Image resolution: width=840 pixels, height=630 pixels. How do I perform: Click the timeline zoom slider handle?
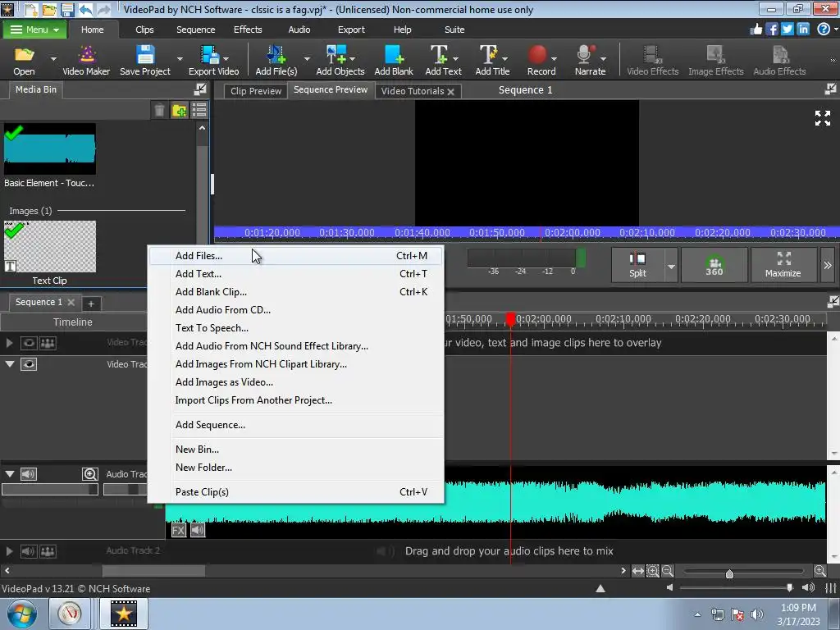[729, 573]
